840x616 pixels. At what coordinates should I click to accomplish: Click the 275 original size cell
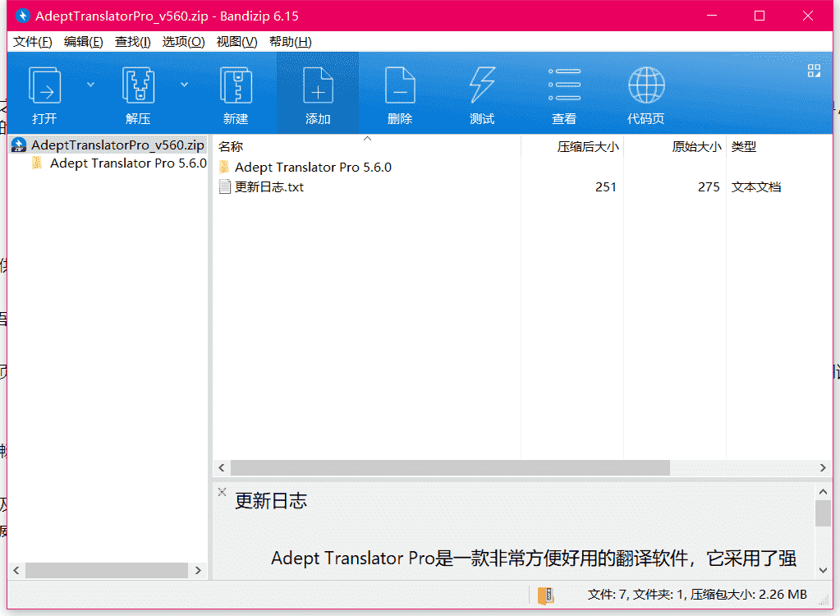pyautogui.click(x=709, y=187)
